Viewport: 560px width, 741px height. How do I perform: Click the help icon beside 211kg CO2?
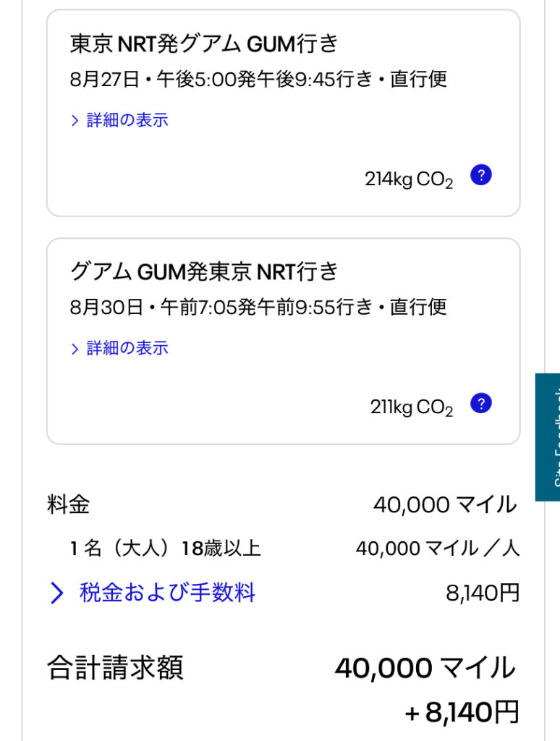click(481, 403)
